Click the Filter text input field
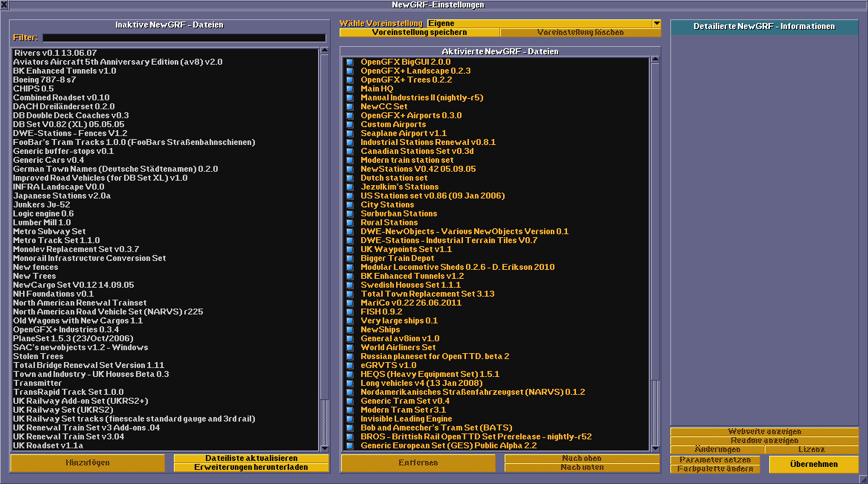The height and width of the screenshot is (484, 868). pos(186,37)
